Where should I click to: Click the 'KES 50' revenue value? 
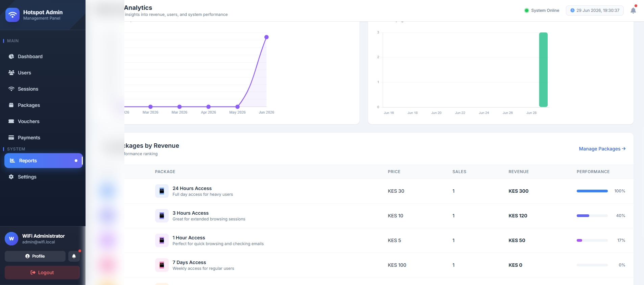tap(517, 240)
